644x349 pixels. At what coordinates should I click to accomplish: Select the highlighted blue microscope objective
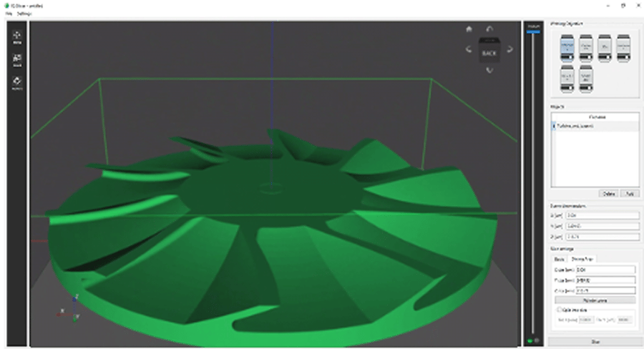point(567,48)
